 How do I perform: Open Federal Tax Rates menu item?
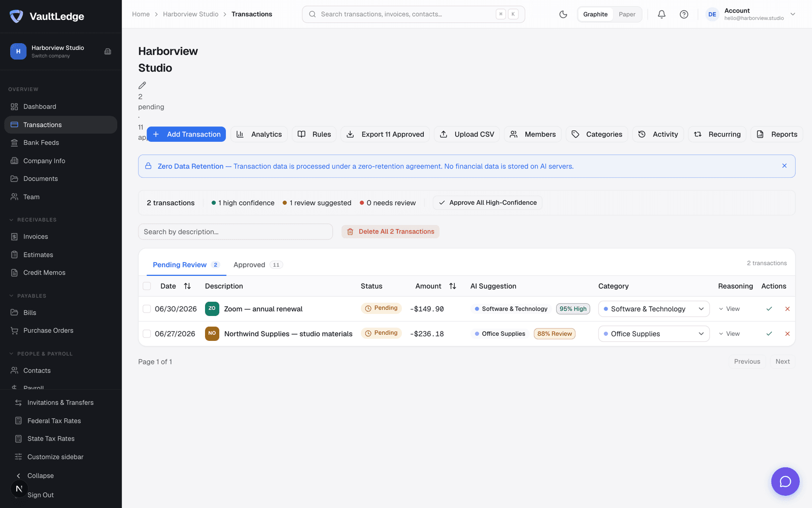[60, 421]
